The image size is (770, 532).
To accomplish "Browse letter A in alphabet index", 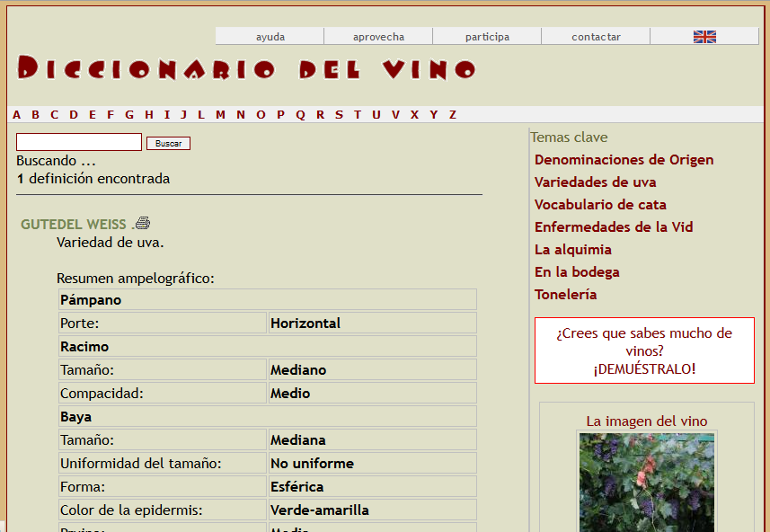I will coord(16,115).
